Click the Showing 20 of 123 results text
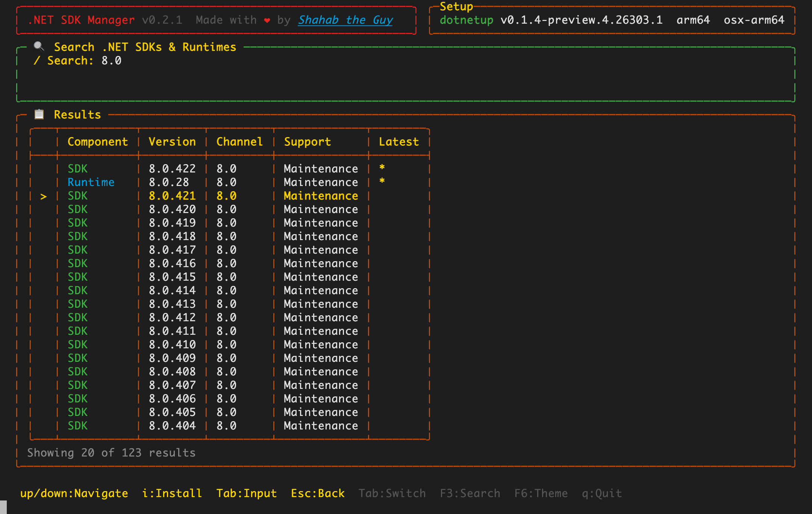Screen dimensions: 812x514 111,453
